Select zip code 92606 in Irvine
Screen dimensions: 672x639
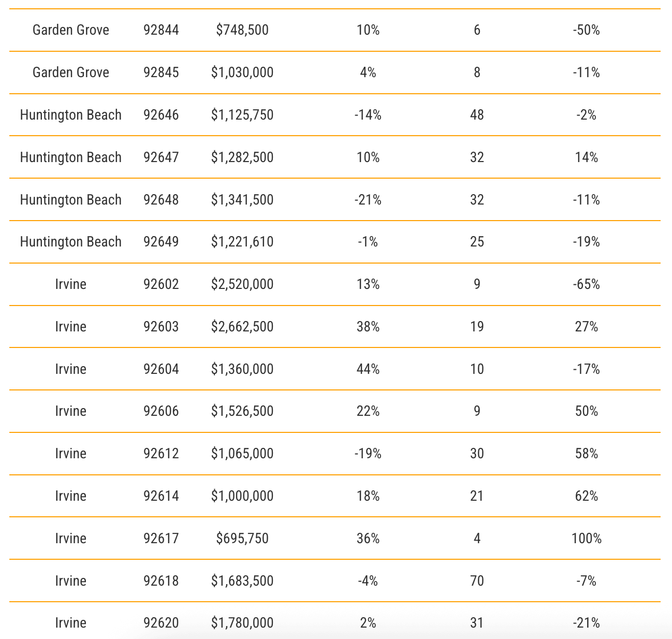[x=161, y=411]
